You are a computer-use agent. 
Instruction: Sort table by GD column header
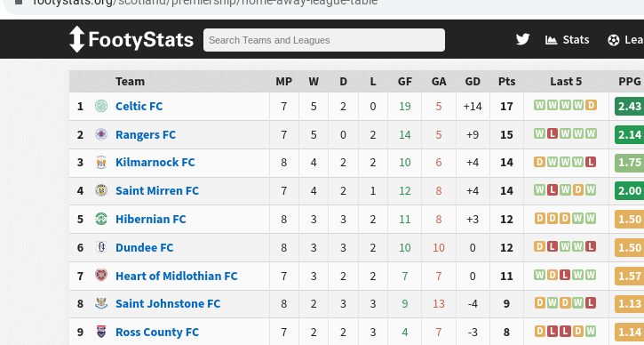(x=473, y=82)
